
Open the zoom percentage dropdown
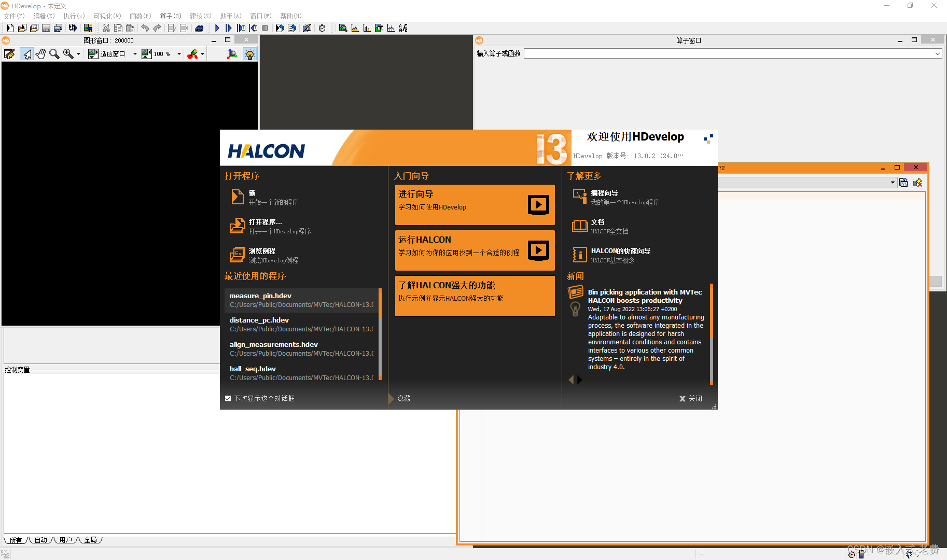point(178,54)
